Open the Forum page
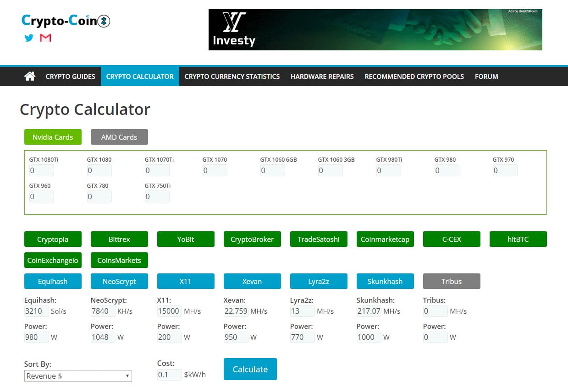The image size is (568, 392). pyautogui.click(x=486, y=76)
